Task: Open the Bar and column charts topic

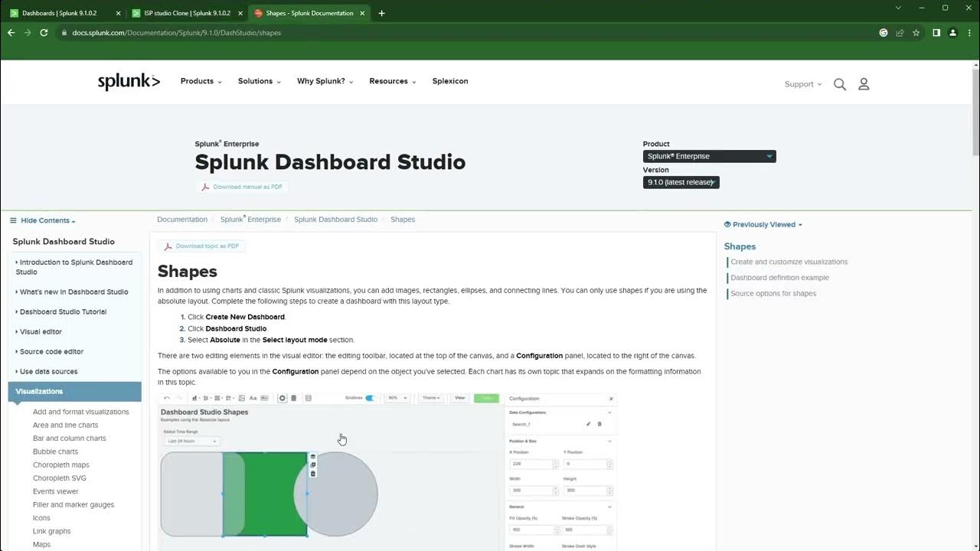Action: click(x=70, y=439)
